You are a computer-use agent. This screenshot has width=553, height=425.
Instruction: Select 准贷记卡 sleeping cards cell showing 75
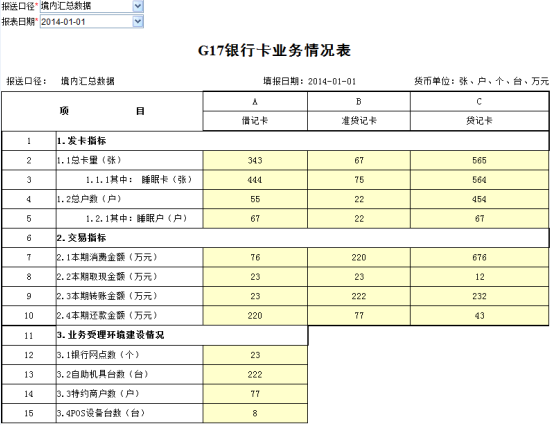point(359,180)
